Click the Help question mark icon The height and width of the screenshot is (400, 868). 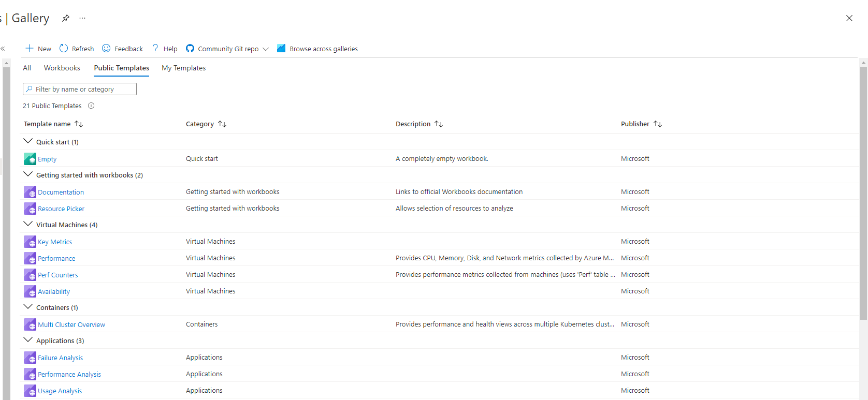coord(155,48)
